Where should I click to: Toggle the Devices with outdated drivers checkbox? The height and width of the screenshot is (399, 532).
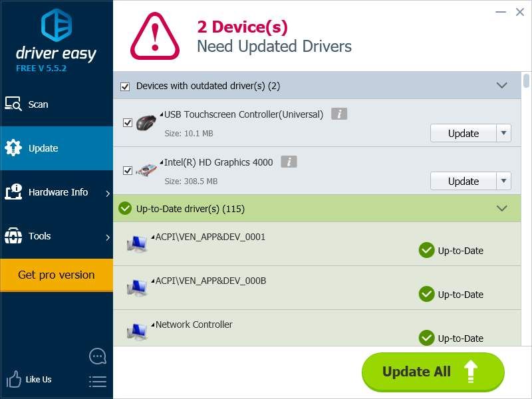coord(124,86)
